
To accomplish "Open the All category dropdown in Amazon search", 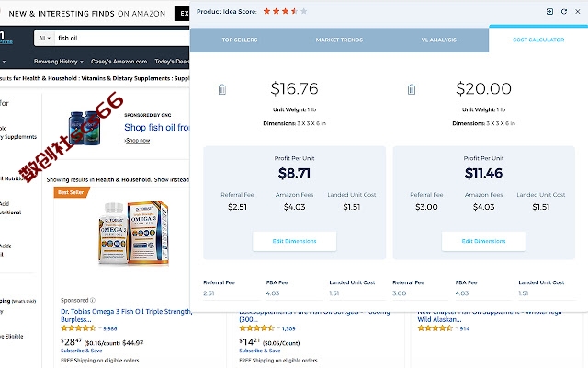I will [x=45, y=38].
